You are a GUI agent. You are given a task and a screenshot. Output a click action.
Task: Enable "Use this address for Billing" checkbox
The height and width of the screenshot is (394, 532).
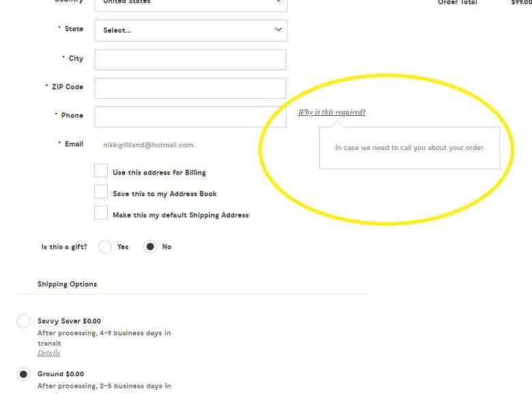coord(101,170)
